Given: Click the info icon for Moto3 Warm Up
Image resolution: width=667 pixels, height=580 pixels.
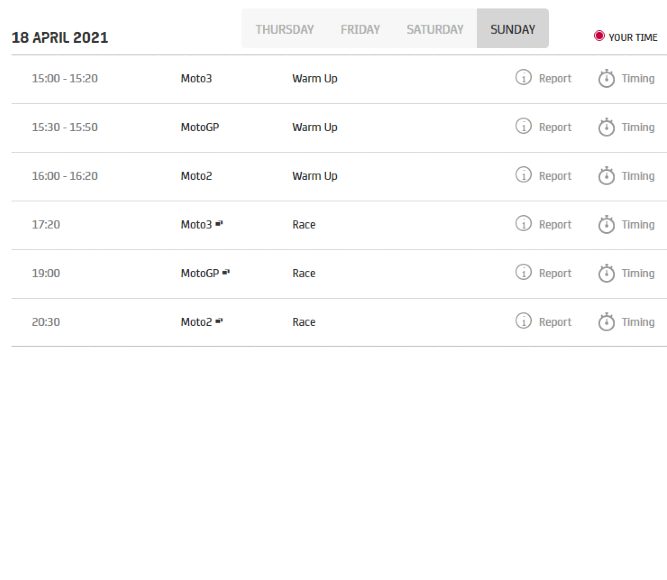Looking at the screenshot, I should tap(523, 78).
